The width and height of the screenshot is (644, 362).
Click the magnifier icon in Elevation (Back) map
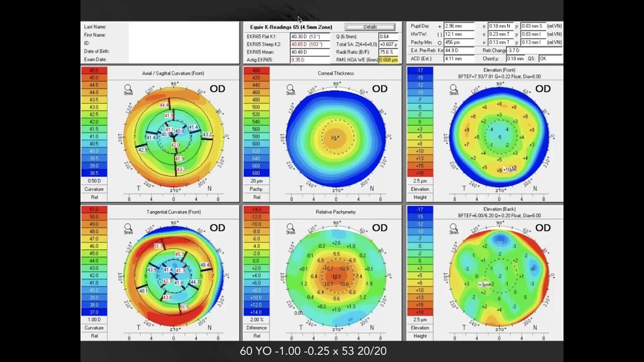(453, 227)
